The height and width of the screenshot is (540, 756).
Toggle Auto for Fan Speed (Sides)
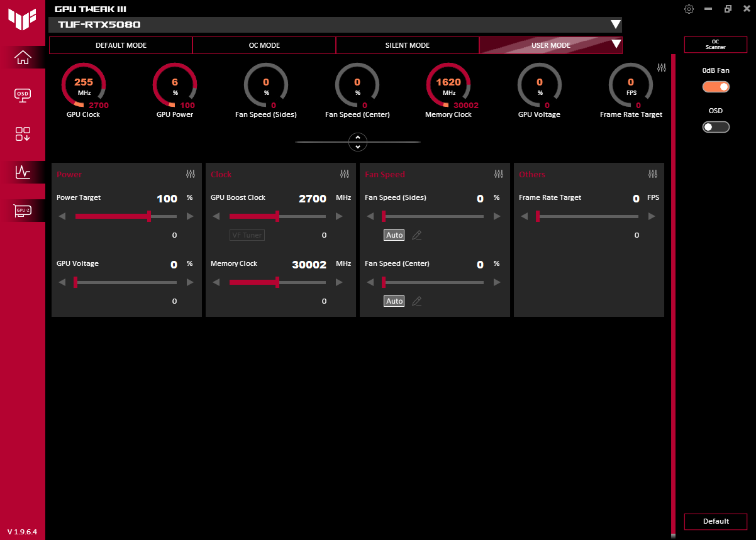point(394,235)
